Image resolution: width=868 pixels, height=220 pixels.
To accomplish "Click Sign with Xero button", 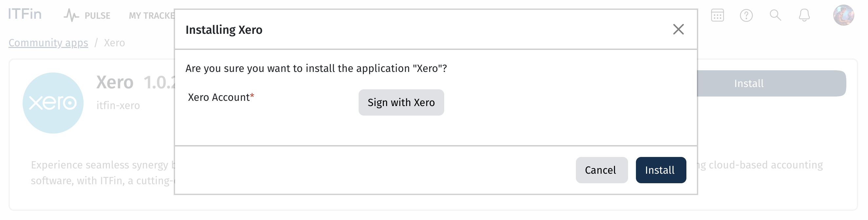I will click(x=401, y=102).
